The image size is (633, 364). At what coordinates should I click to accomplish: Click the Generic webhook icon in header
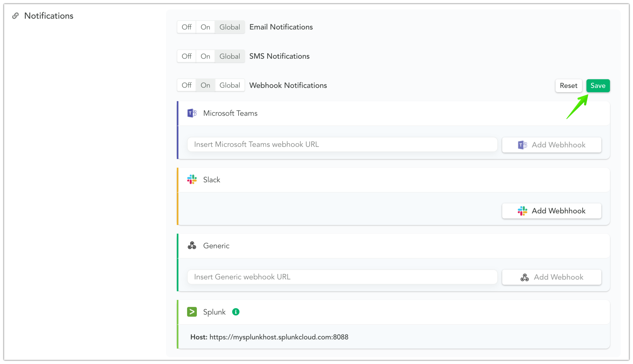pos(192,246)
